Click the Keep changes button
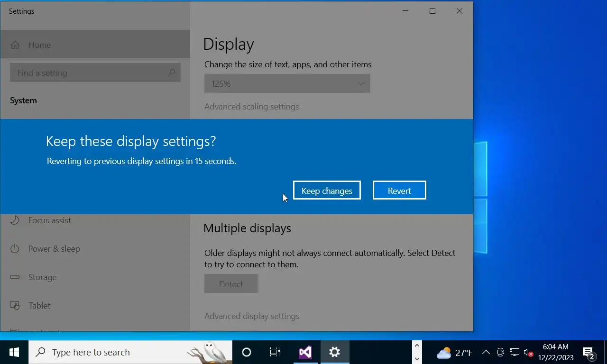The width and height of the screenshot is (607, 364). 327,190
